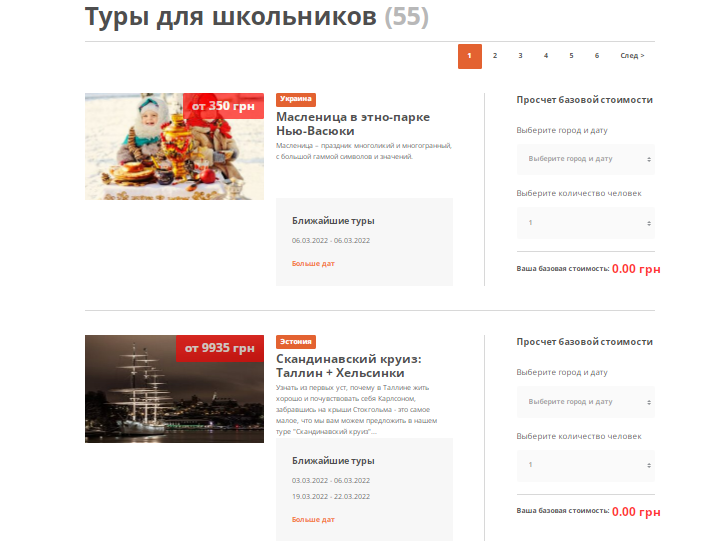Image resolution: width=701 pixels, height=541 pixels.
Task: Click the 'Туры для школьников' page heading
Action: coord(231,17)
